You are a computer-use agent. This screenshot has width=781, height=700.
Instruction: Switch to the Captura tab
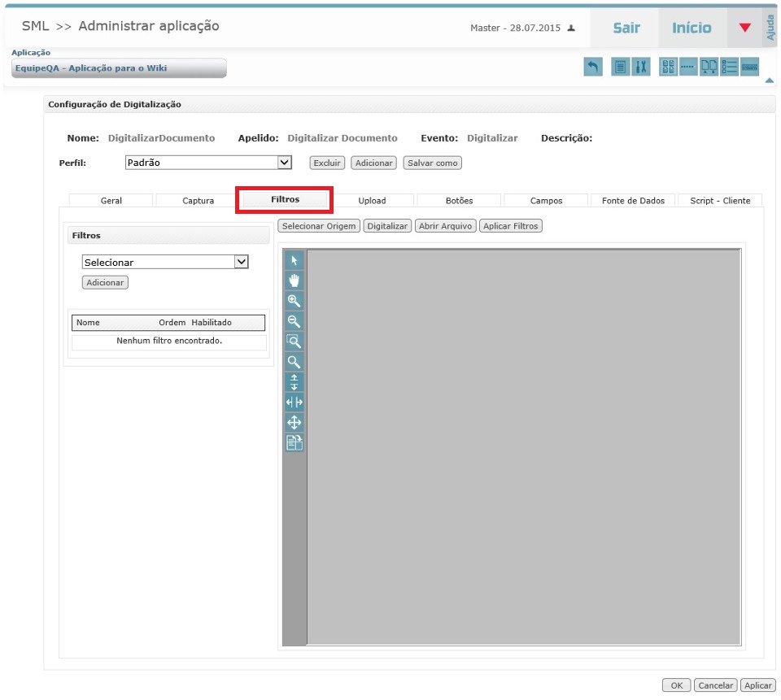click(199, 201)
